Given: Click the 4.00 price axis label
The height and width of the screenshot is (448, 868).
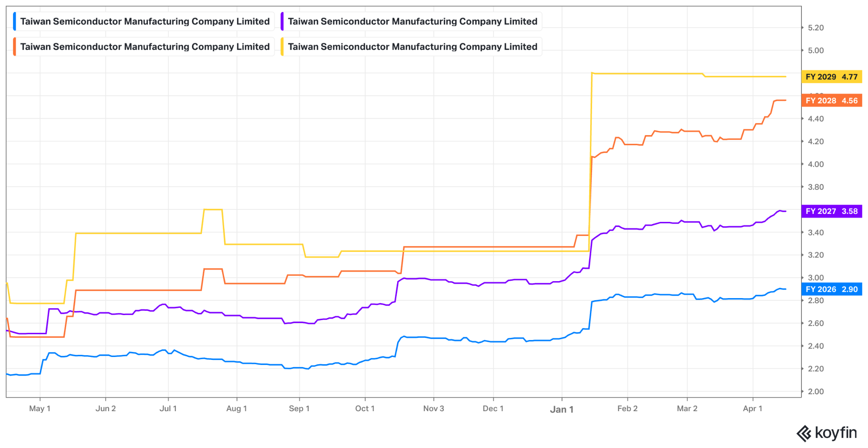Looking at the screenshot, I should (816, 164).
